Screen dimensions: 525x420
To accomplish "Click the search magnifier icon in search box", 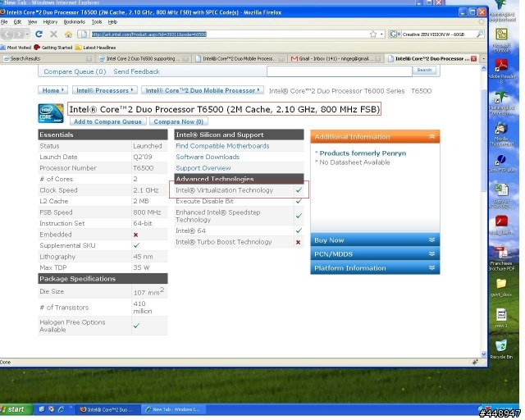I will point(479,34).
